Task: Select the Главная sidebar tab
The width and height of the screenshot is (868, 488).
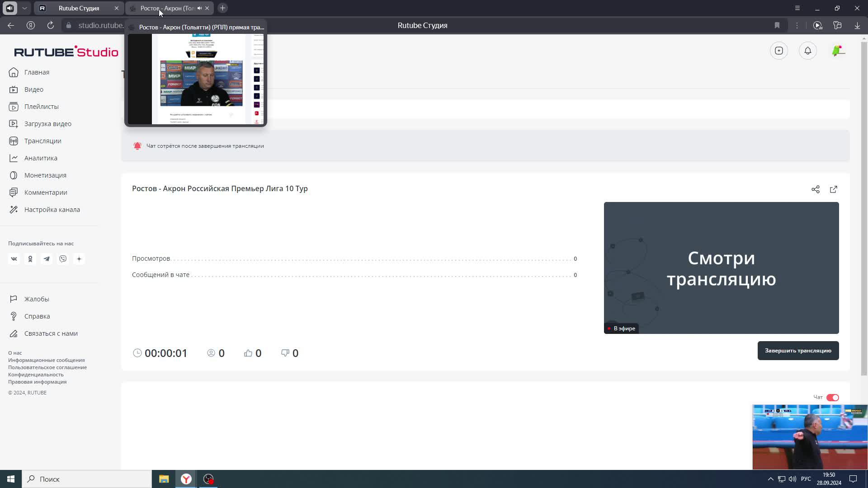Action: pos(37,71)
